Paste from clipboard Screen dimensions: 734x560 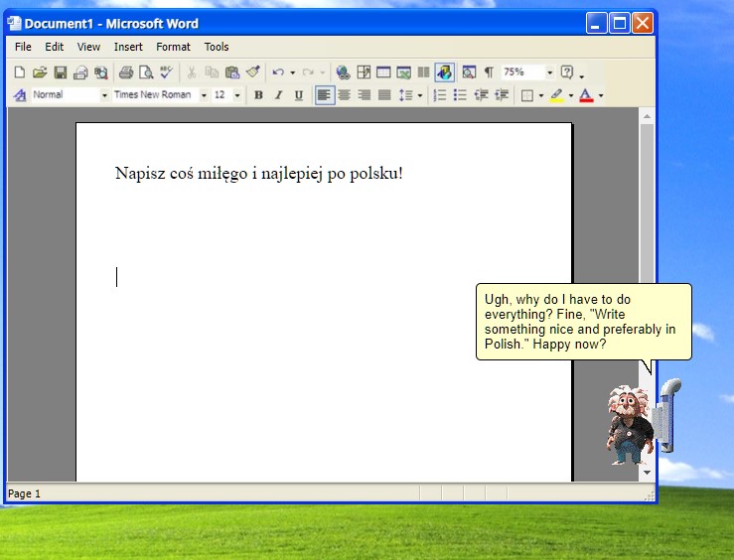point(232,72)
